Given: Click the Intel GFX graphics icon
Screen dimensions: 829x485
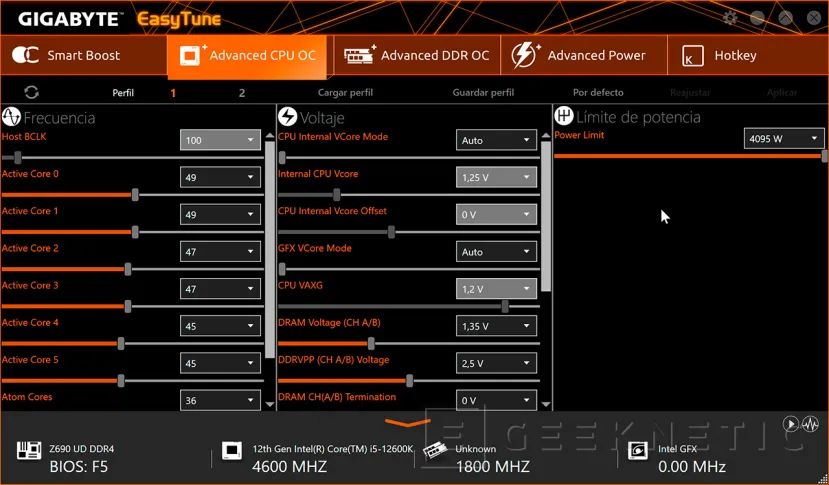Looking at the screenshot, I should coord(638,451).
